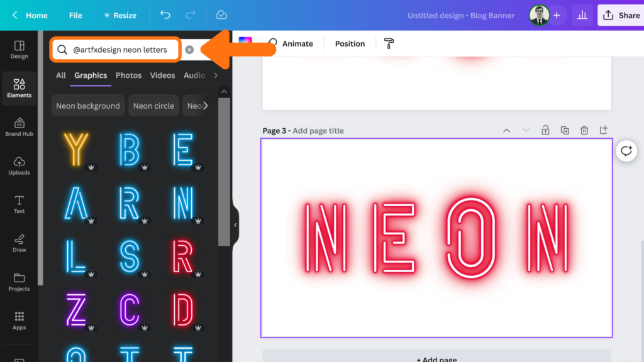Select the Neon background suggestion
Image resolution: width=644 pixels, height=362 pixels.
[88, 106]
